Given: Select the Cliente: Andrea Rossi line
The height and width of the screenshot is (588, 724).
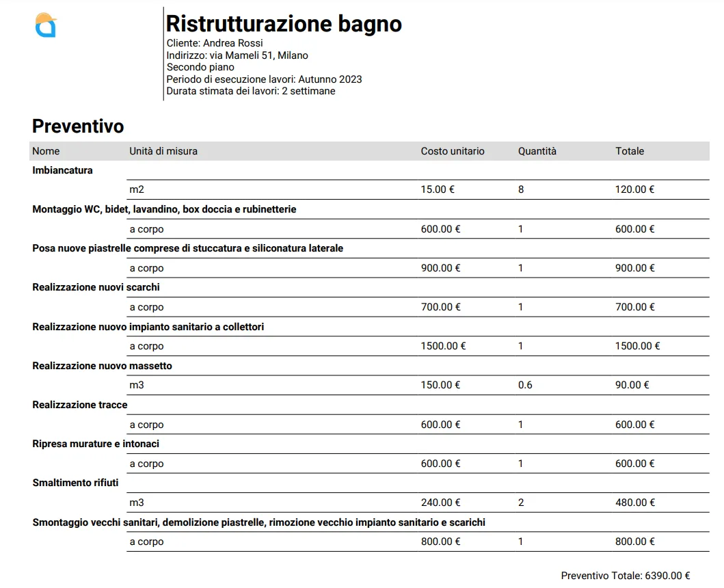Looking at the screenshot, I should point(215,43).
